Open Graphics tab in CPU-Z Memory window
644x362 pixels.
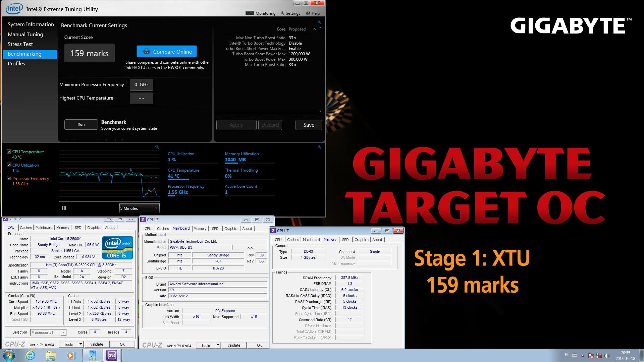(361, 240)
